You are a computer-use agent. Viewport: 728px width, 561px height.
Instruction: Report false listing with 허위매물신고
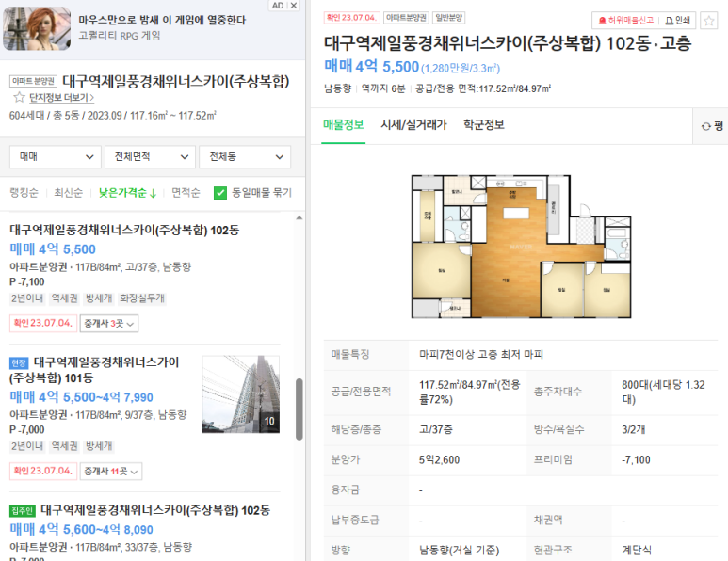pyautogui.click(x=626, y=21)
